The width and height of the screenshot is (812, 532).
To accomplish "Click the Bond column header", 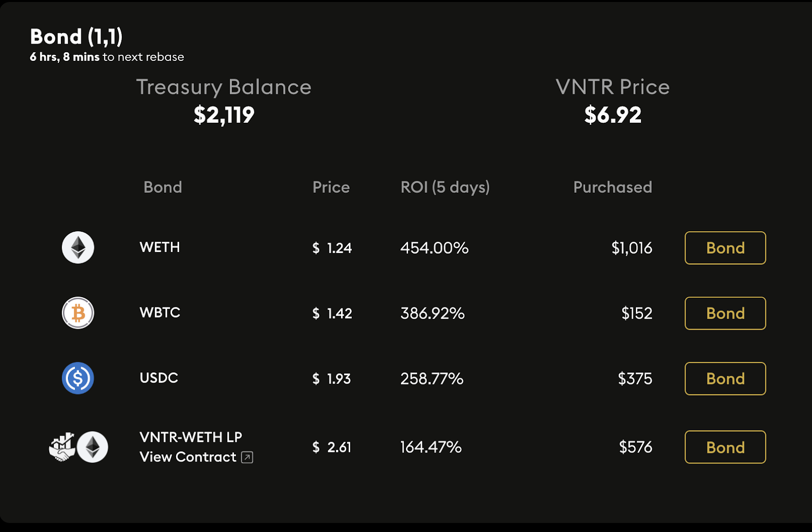I will click(x=162, y=187).
